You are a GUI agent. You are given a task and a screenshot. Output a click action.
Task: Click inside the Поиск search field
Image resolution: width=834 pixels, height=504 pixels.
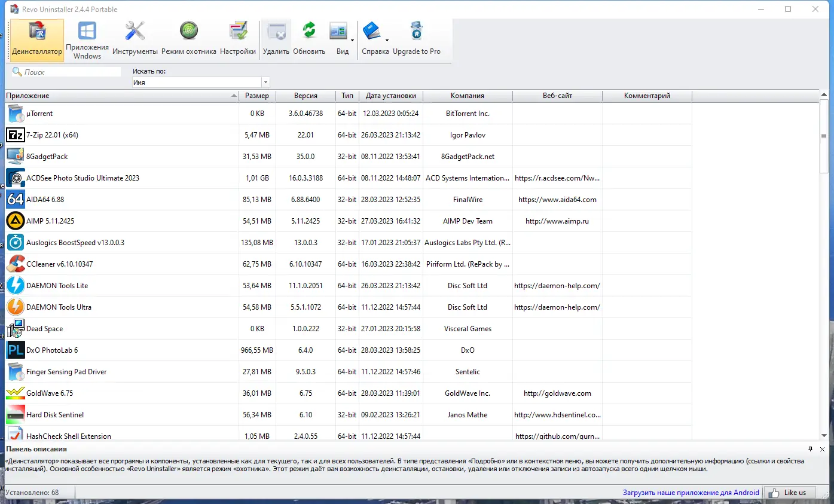pyautogui.click(x=66, y=71)
